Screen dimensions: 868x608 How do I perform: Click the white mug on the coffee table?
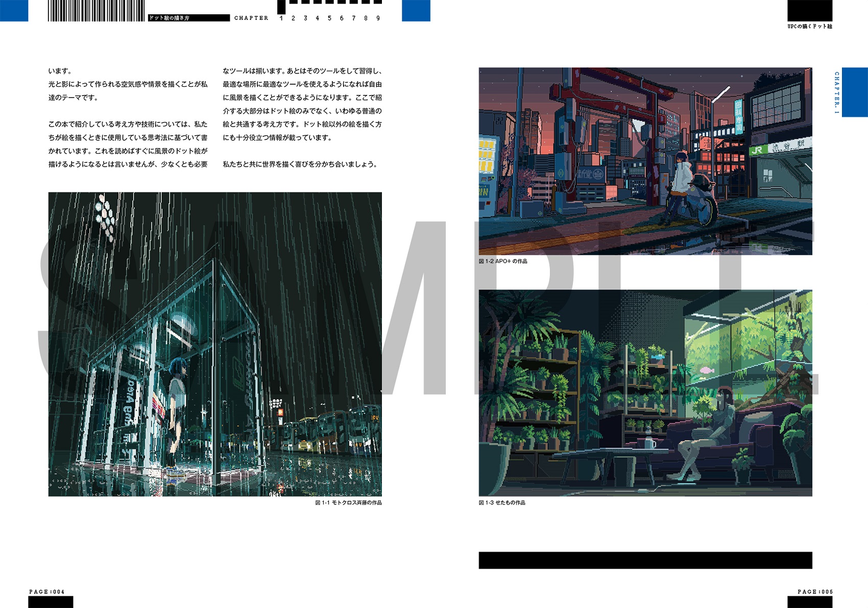pyautogui.click(x=649, y=442)
